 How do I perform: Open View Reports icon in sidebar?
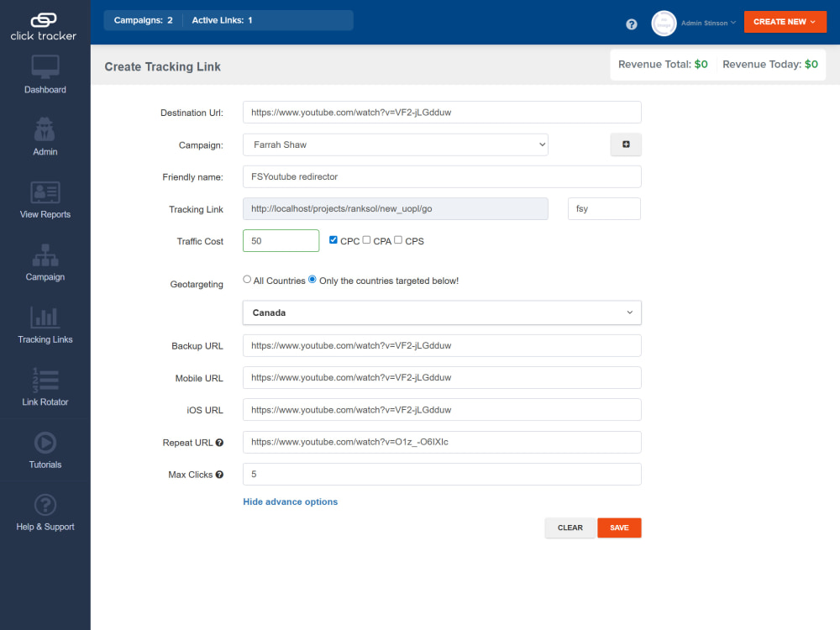point(45,192)
